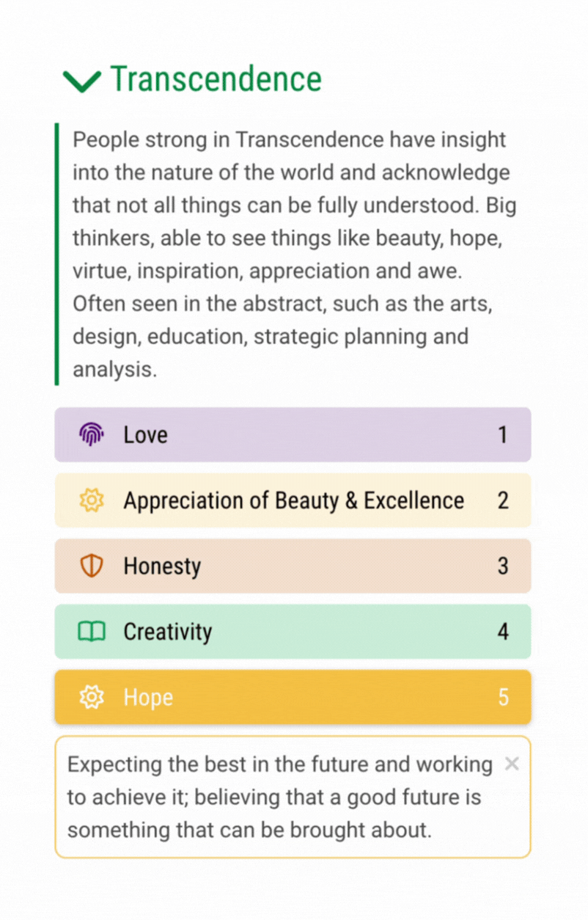Click rank number 3 on the Honesty row
Viewport: 588px width, 920px height.
click(502, 566)
